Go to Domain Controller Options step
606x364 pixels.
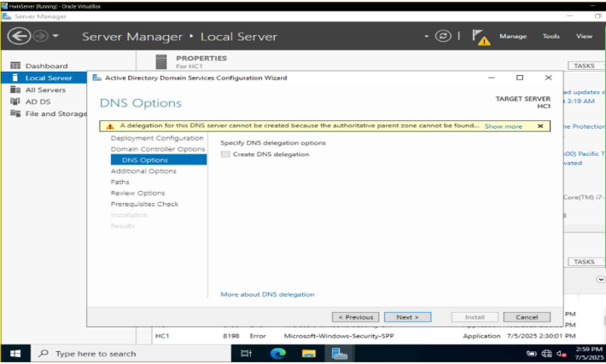pos(158,149)
